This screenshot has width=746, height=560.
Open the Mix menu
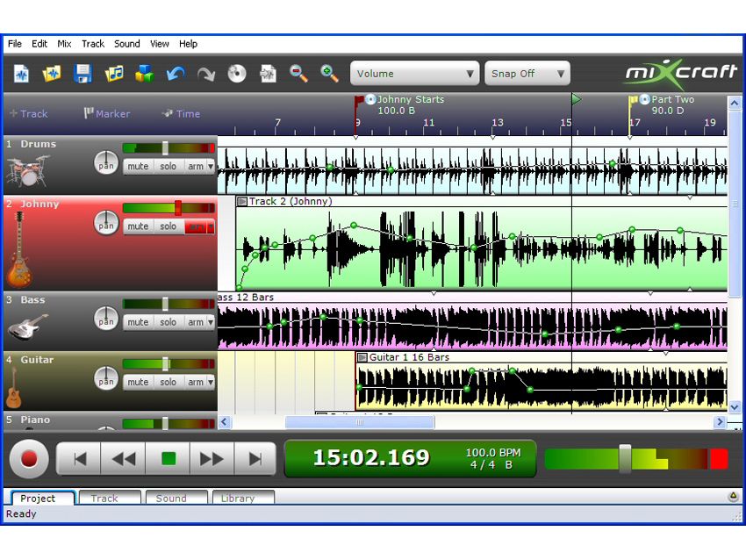click(63, 44)
